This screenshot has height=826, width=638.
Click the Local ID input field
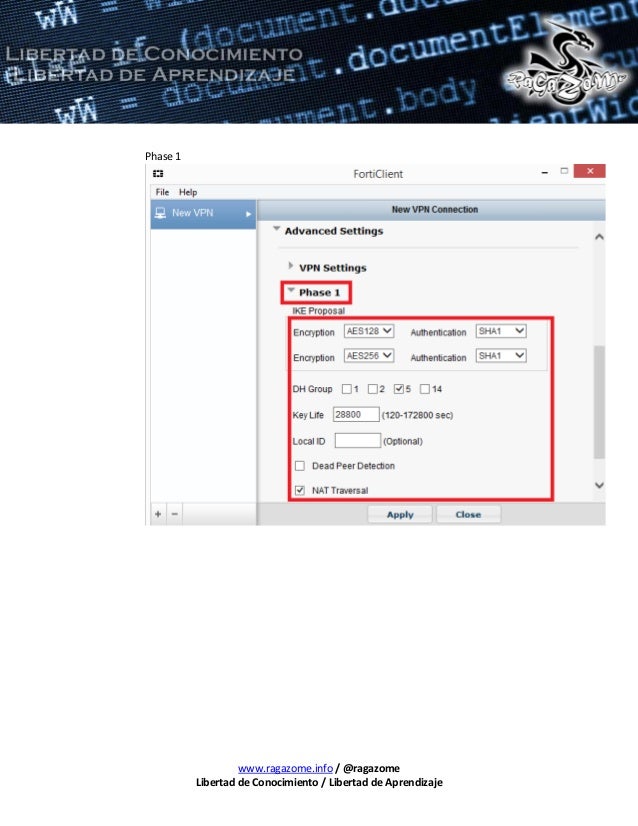[x=358, y=440]
